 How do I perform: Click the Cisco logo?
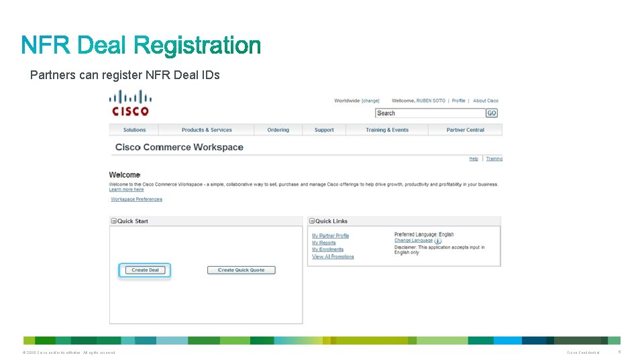130,103
